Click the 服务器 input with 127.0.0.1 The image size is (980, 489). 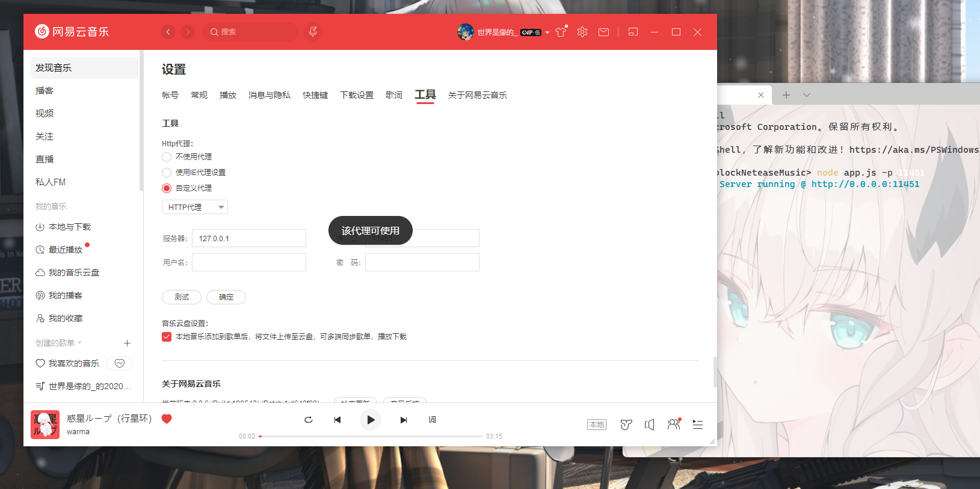click(249, 238)
